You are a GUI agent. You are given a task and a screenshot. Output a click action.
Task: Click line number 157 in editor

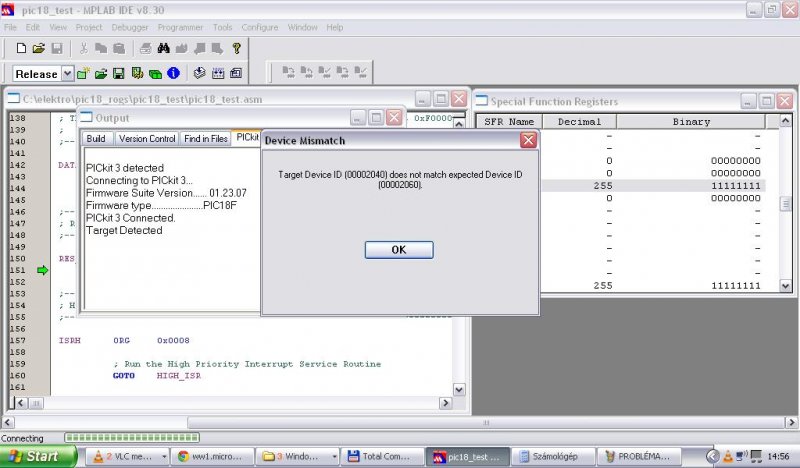pos(18,340)
